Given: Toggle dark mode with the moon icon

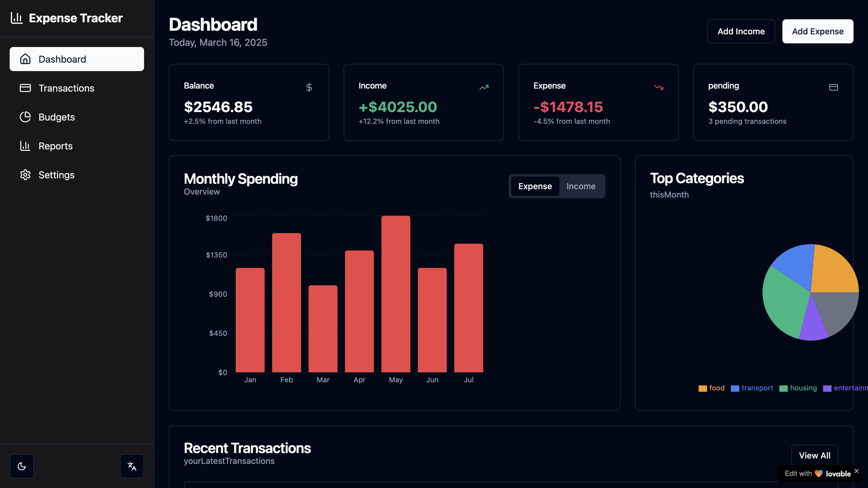Looking at the screenshot, I should click(22, 466).
